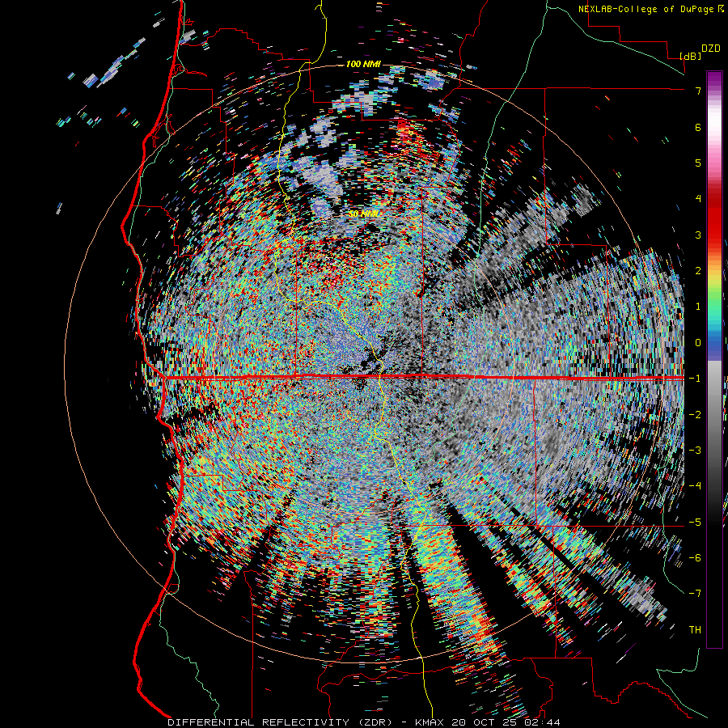Viewport: 728px width, 728px height.
Task: Click the 100 NMI range ring label
Action: [363, 64]
